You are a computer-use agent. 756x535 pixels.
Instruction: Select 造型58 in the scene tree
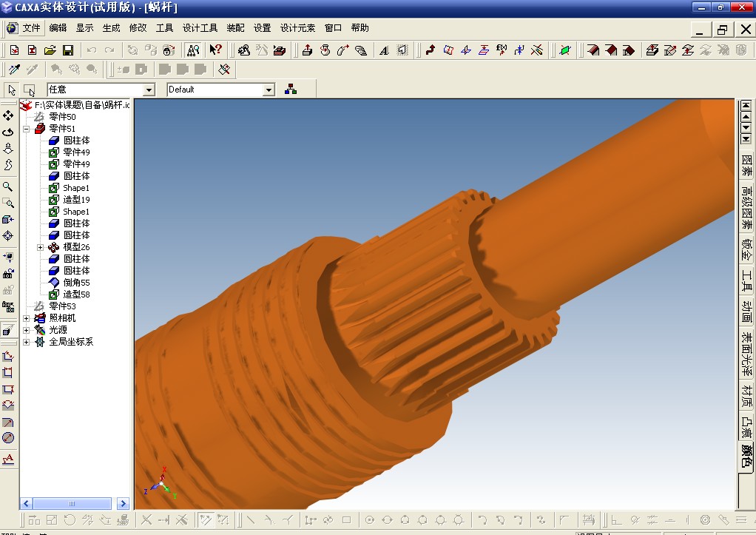(76, 295)
